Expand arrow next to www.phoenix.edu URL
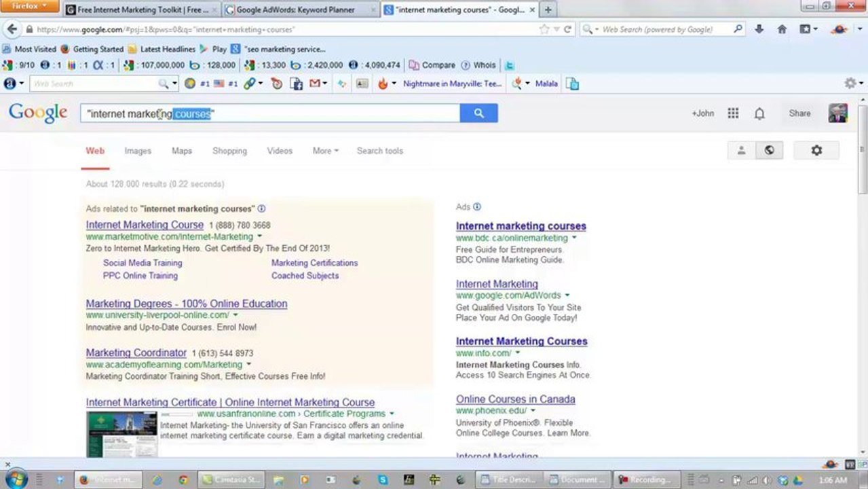Screen dimensions: 868x489 click(533, 411)
